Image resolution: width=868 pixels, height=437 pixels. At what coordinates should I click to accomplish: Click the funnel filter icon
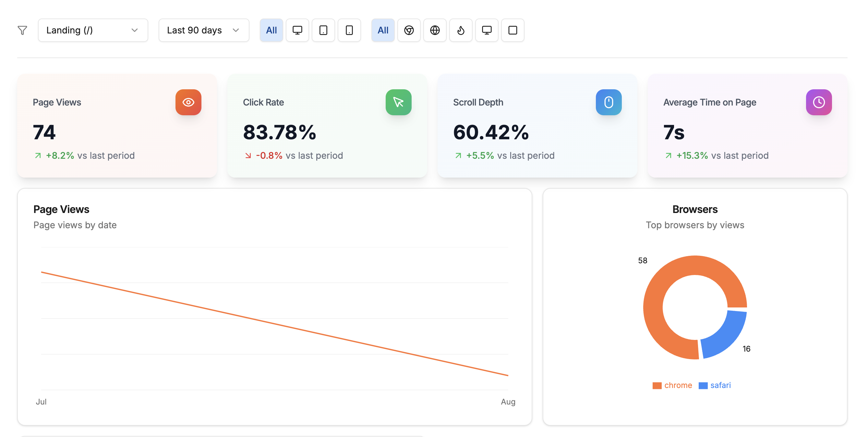[x=22, y=30]
